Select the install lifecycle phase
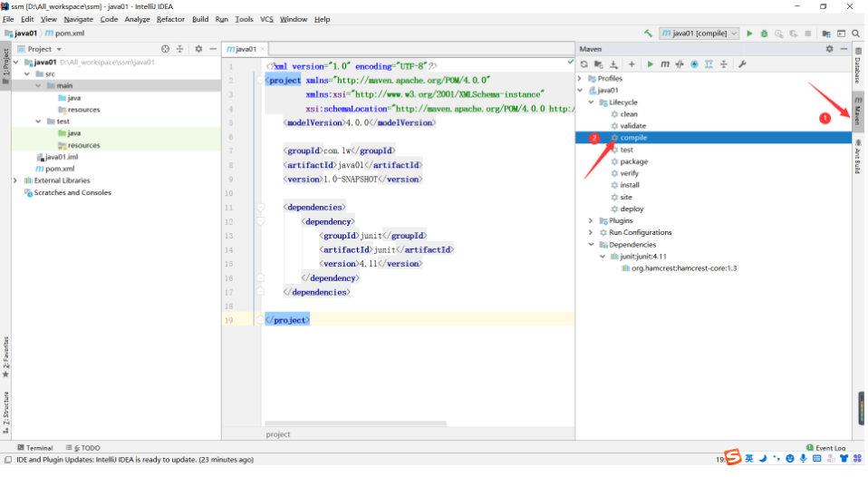This screenshot has width=868, height=477. (630, 185)
